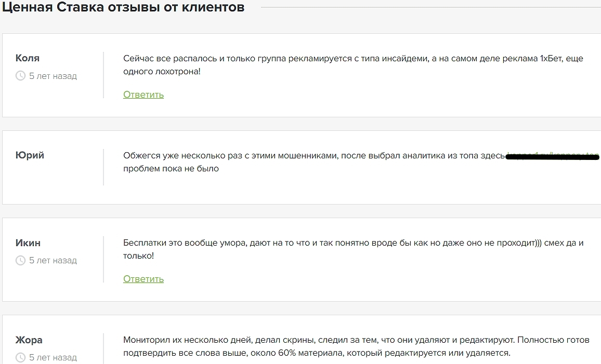Click the clock icon under Жора's name

21,358
